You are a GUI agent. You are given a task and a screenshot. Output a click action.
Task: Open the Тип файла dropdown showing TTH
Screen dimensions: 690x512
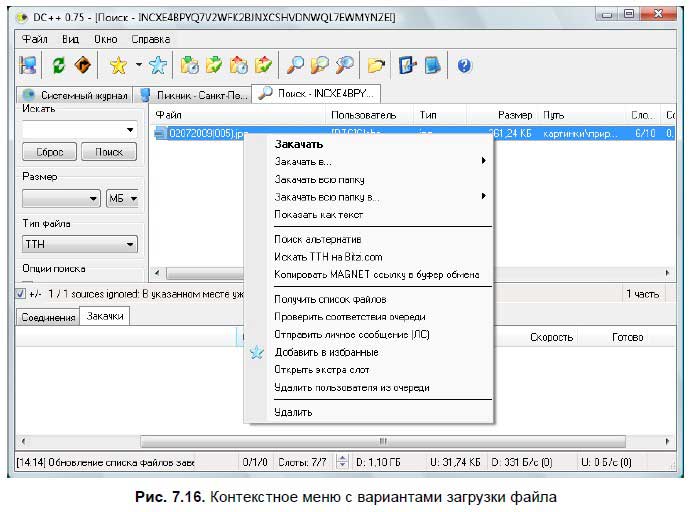[x=80, y=244]
